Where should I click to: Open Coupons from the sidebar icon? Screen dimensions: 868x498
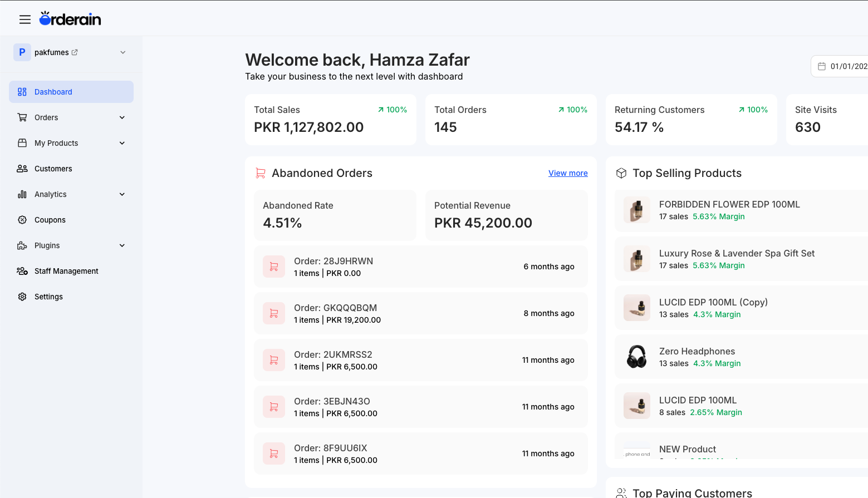(22, 219)
